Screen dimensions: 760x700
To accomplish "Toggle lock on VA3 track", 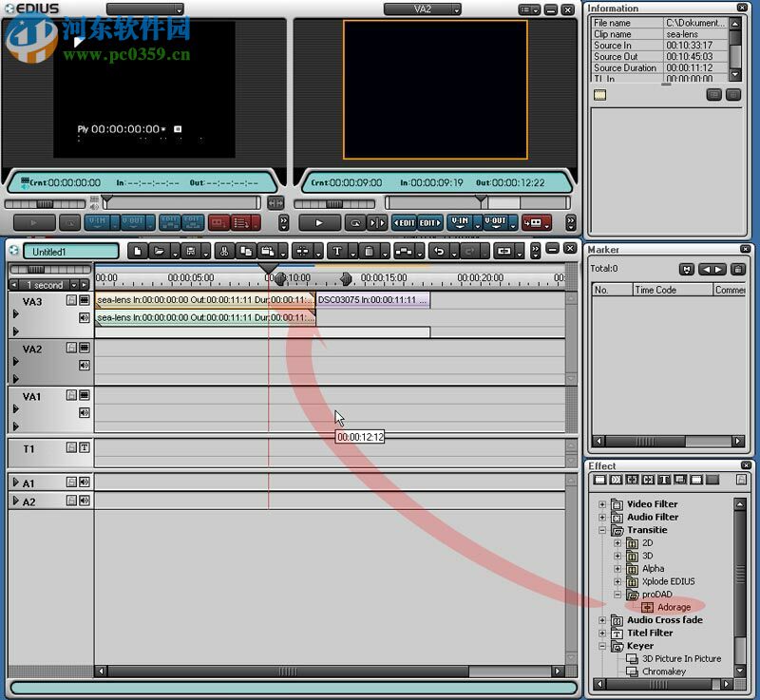I will [72, 300].
